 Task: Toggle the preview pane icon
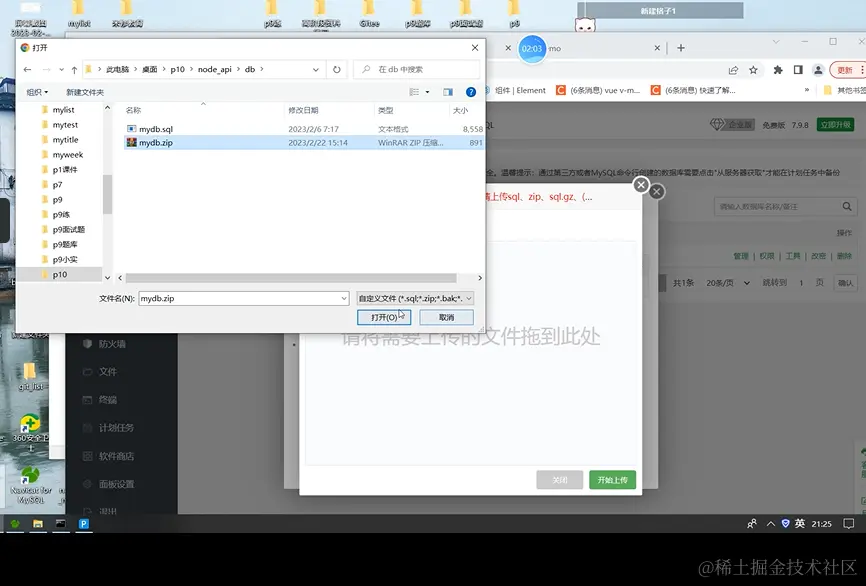(448, 92)
